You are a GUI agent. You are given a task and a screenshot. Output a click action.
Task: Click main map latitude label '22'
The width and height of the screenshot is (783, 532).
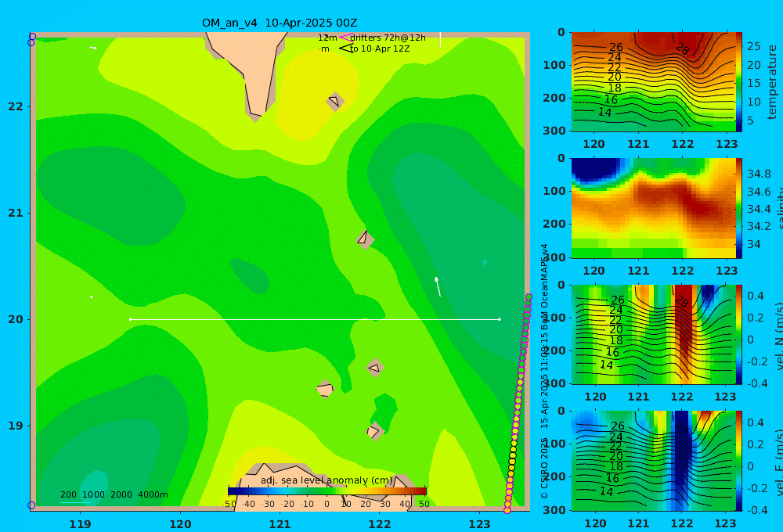pyautogui.click(x=16, y=106)
